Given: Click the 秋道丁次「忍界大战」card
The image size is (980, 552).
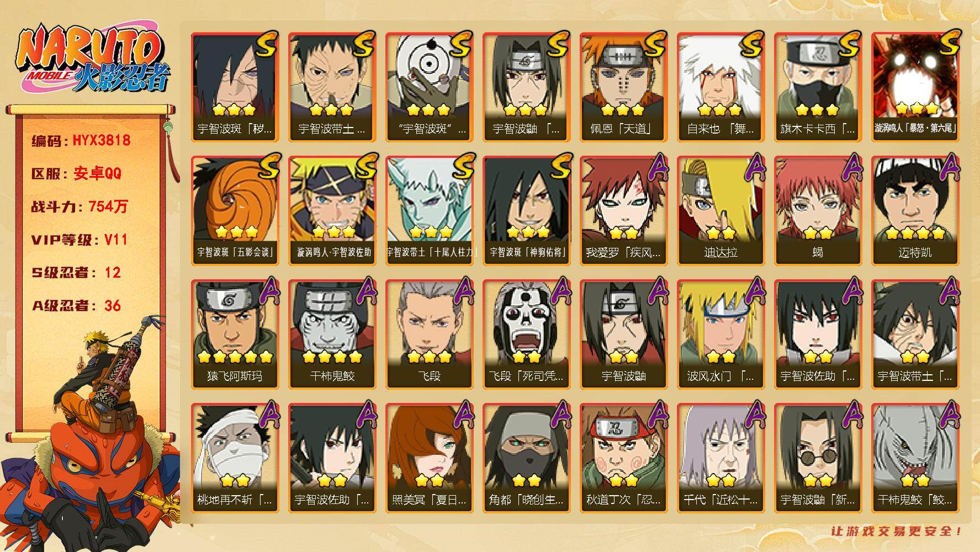Looking at the screenshot, I should pos(623,458).
